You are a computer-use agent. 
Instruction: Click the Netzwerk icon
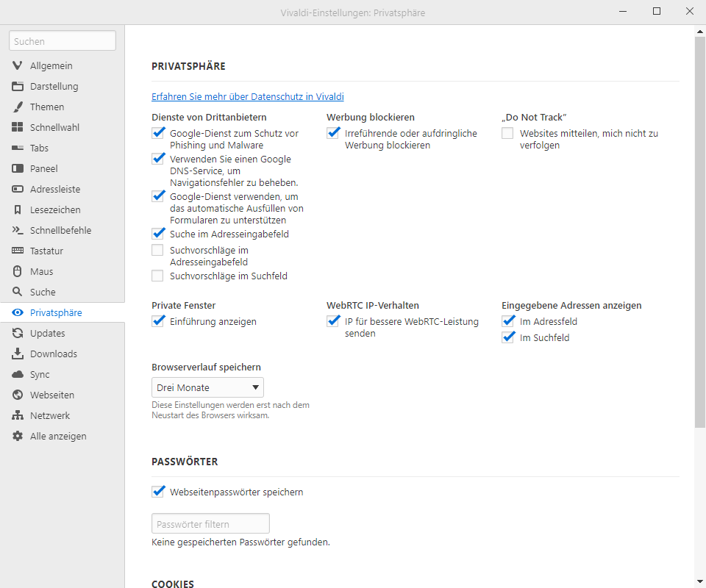pyautogui.click(x=18, y=415)
